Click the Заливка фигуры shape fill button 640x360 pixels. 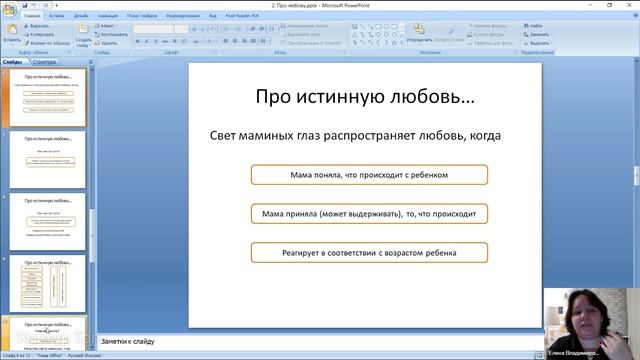tap(487, 26)
